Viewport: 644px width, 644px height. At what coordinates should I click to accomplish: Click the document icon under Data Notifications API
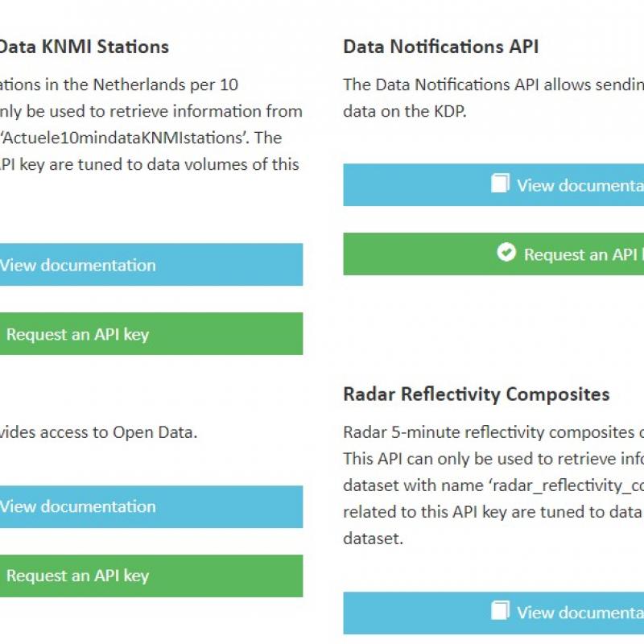click(x=500, y=184)
